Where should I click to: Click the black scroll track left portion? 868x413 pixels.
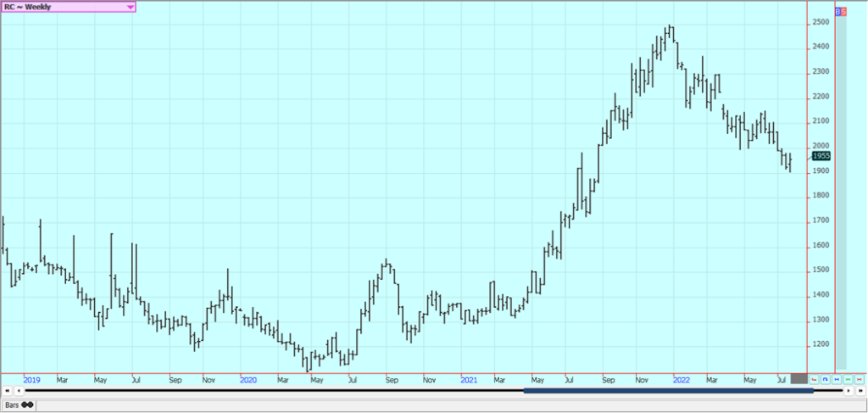[274, 391]
